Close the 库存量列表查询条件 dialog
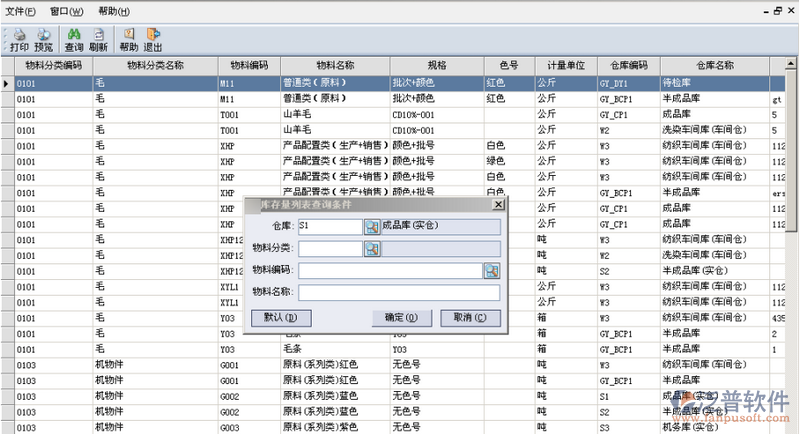The height and width of the screenshot is (434, 800). coord(497,204)
